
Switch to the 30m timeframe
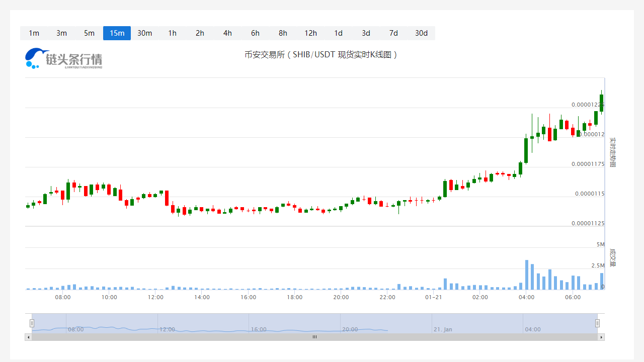pos(144,33)
